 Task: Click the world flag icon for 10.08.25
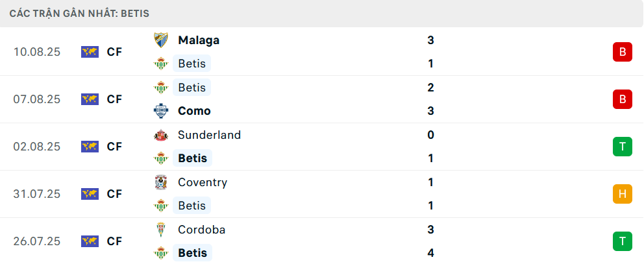(90, 52)
